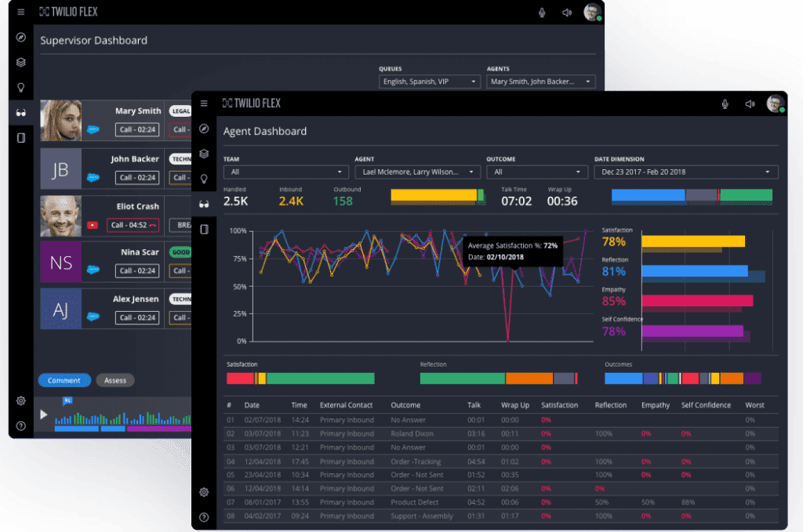Select Mary Smith's profile photo

tap(61, 121)
